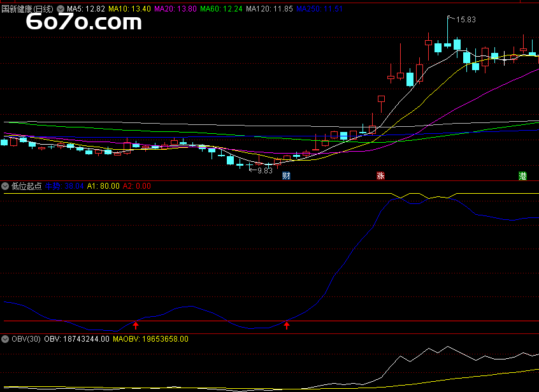This screenshot has width=539, height=392.
Task: Click the 牛势: 38.04 value label
Action: 64,186
